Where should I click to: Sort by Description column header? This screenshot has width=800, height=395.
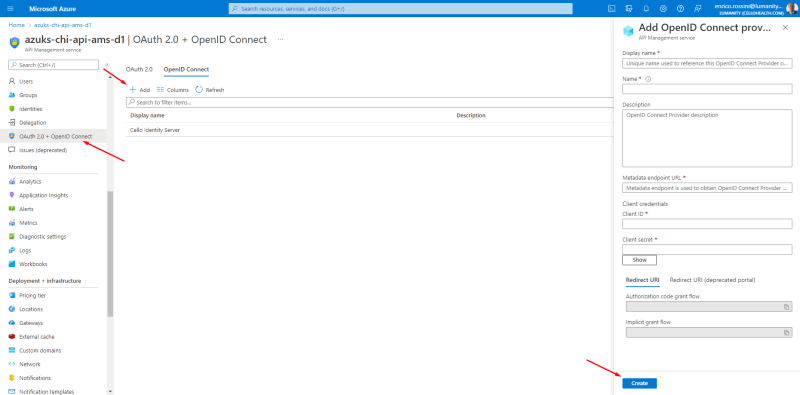click(x=470, y=116)
